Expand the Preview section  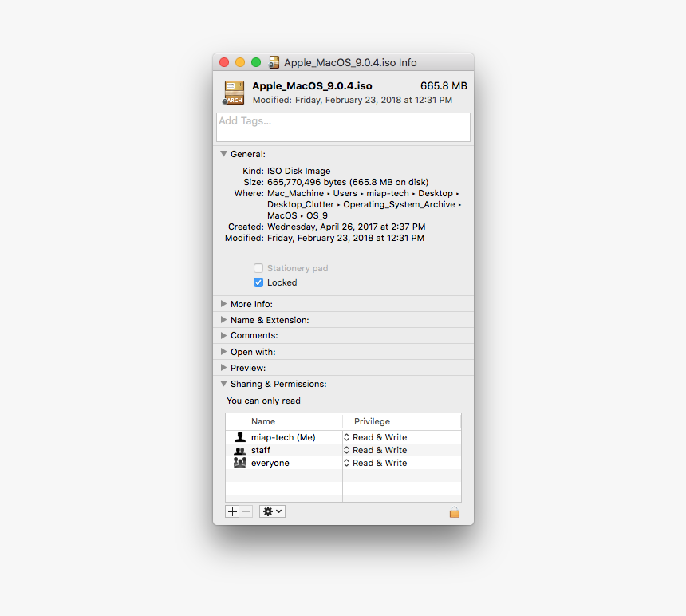pyautogui.click(x=223, y=368)
